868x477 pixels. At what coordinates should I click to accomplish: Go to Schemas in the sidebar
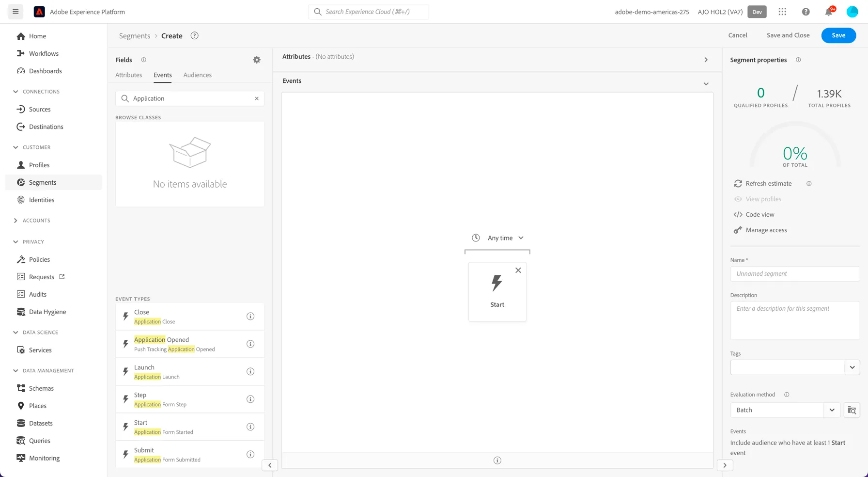click(x=41, y=388)
